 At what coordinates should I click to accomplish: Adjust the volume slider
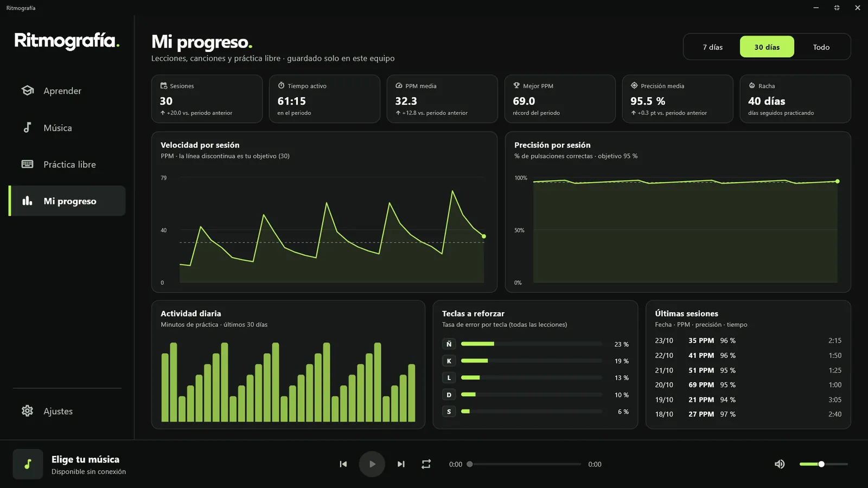(x=824, y=464)
